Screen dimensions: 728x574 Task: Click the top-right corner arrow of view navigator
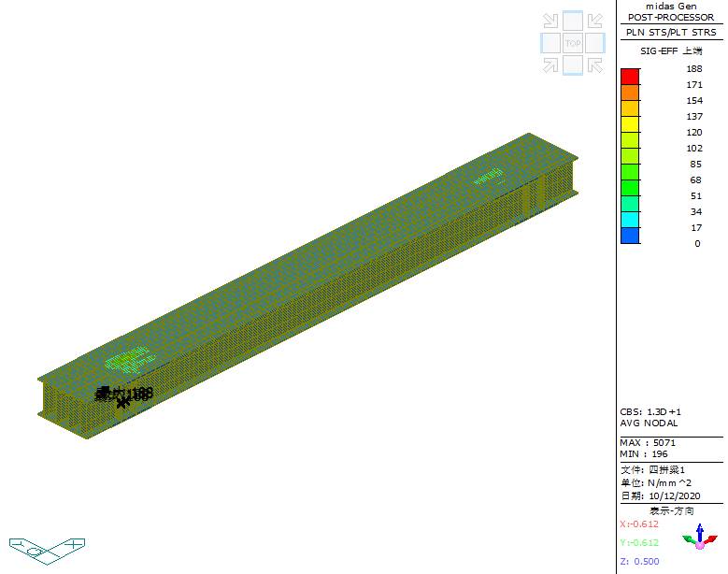[x=596, y=21]
